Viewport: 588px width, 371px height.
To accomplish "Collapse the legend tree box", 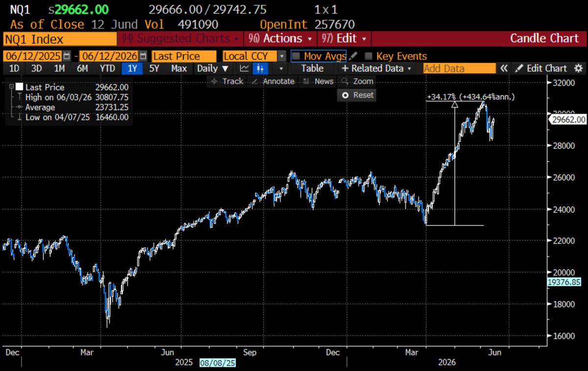I will [x=11, y=87].
